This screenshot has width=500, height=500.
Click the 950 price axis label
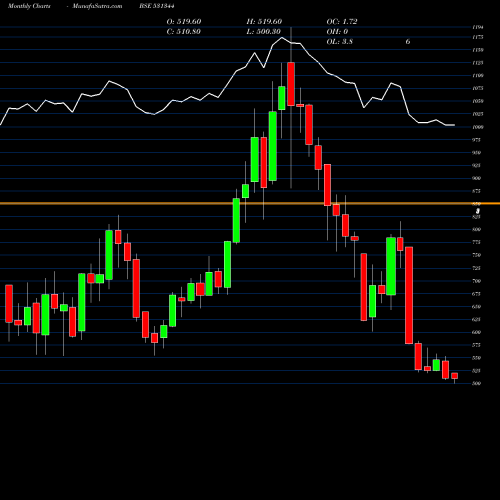(477, 153)
